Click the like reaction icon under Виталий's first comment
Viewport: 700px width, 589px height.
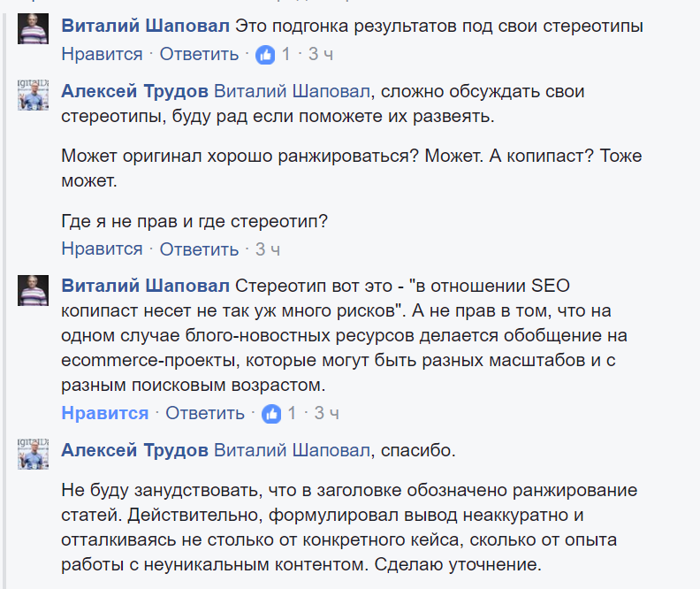point(265,55)
